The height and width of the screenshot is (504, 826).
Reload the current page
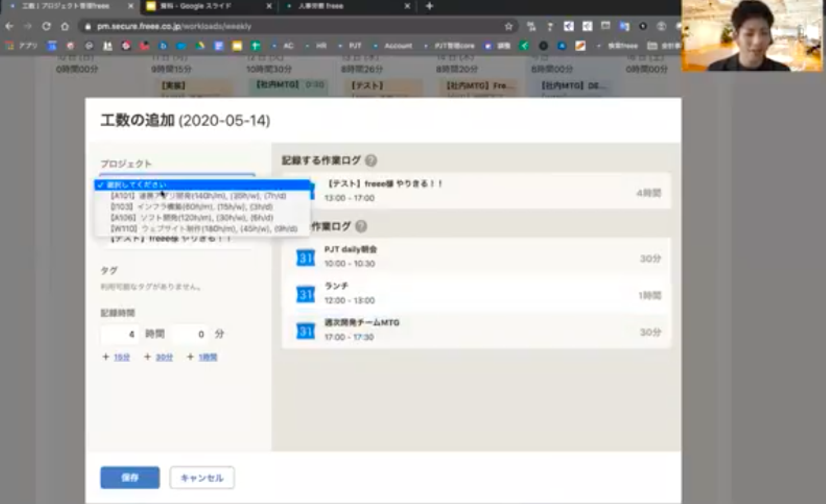click(46, 26)
